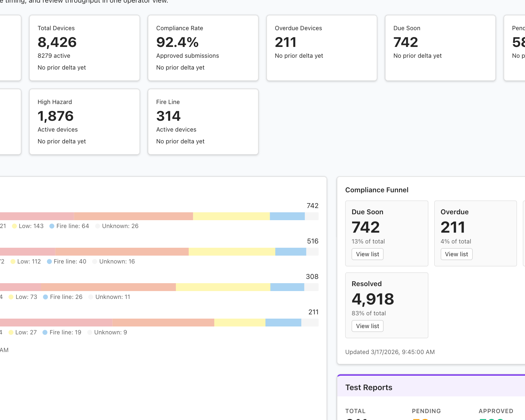Click the 'Updated 3/17/2026, 9:45:00 AM' timestamp
The width and height of the screenshot is (525, 420).
click(390, 352)
